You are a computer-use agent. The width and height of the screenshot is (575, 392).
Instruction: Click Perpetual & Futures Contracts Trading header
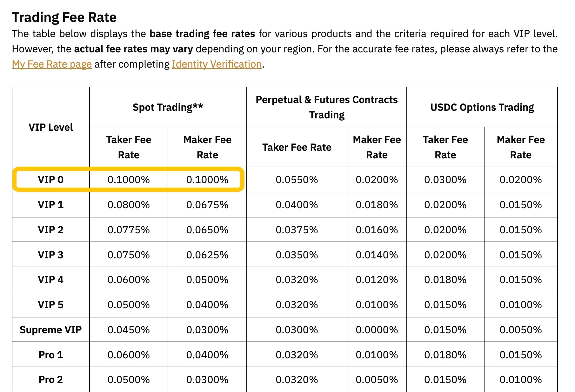326,107
